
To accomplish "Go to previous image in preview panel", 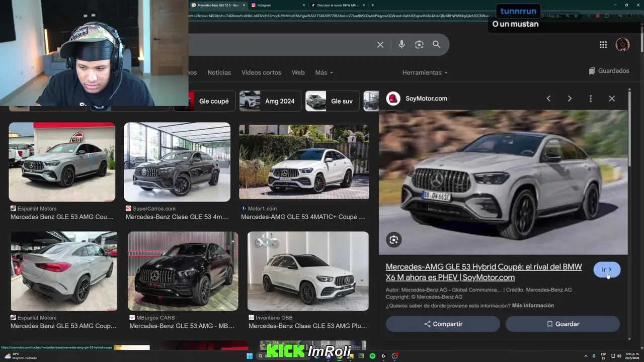I will [549, 99].
